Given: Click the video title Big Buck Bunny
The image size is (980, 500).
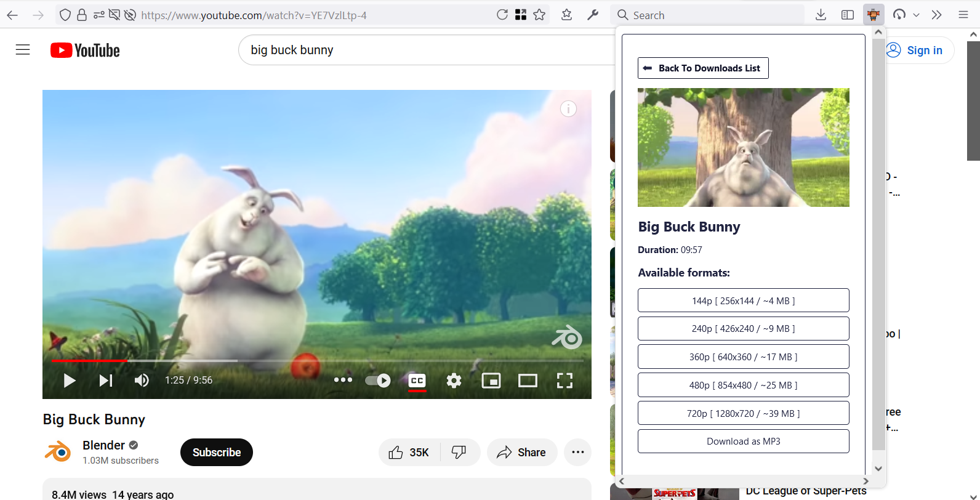Looking at the screenshot, I should [94, 419].
